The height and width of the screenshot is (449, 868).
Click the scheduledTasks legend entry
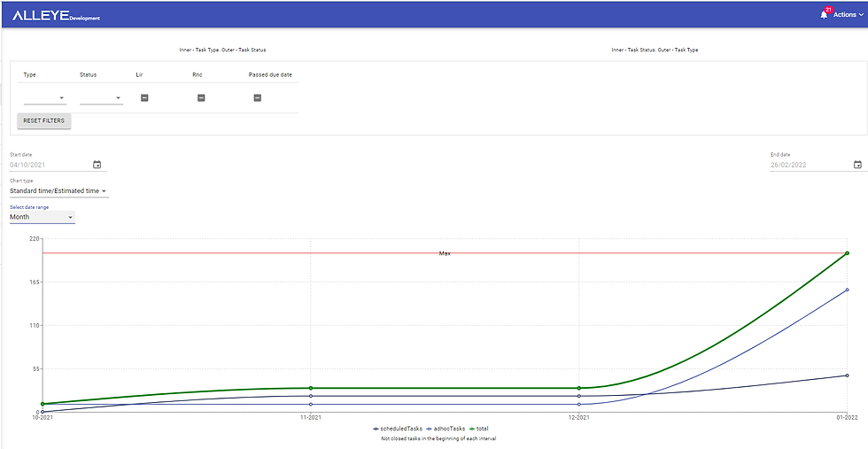[x=398, y=429]
